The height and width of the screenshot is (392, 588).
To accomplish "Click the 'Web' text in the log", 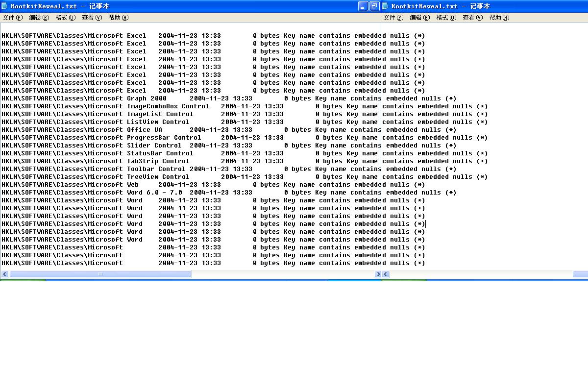I will coord(133,185).
